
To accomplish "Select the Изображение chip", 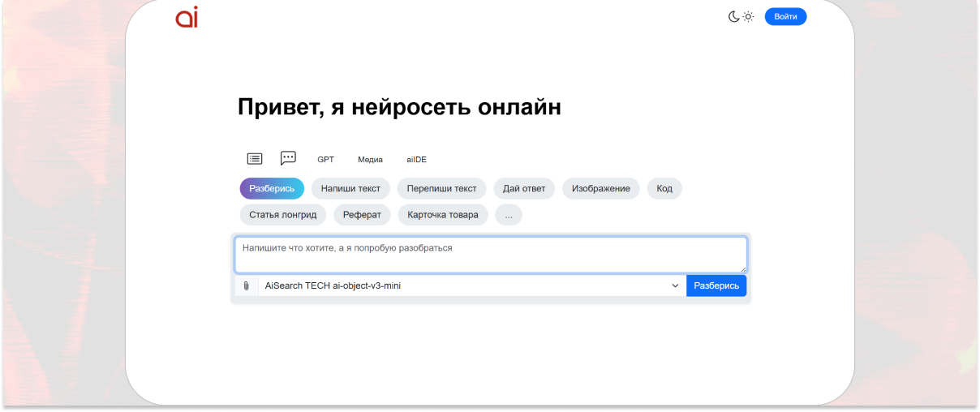I will [x=601, y=188].
